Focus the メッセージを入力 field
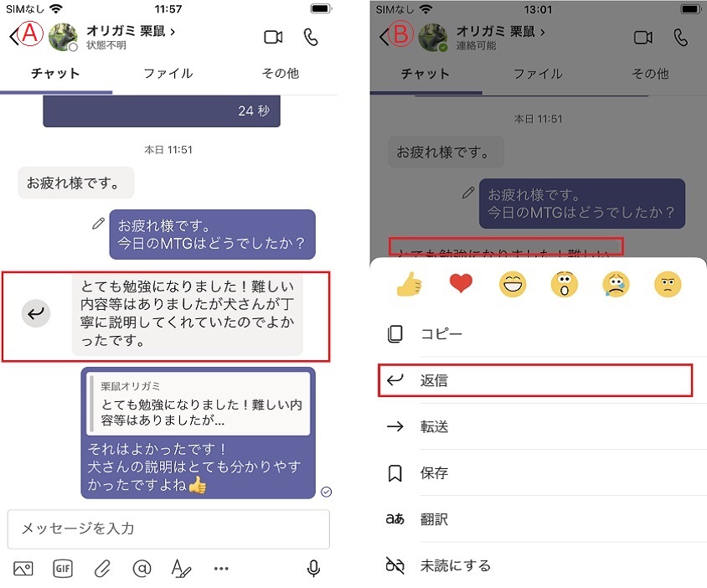Viewport: 707px width, 588px height. tap(168, 529)
